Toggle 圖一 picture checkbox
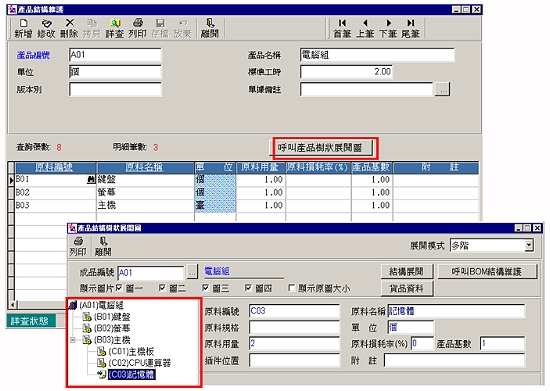This screenshot has width=550, height=391. click(119, 288)
